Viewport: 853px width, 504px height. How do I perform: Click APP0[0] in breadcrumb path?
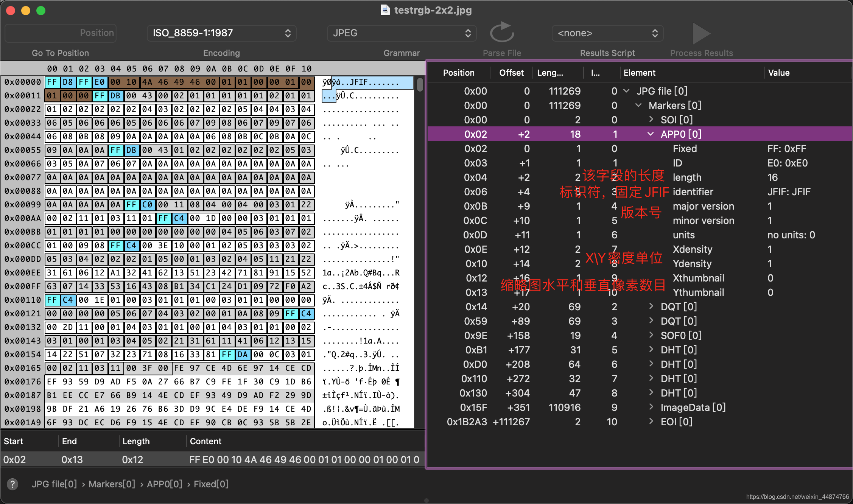point(165,484)
